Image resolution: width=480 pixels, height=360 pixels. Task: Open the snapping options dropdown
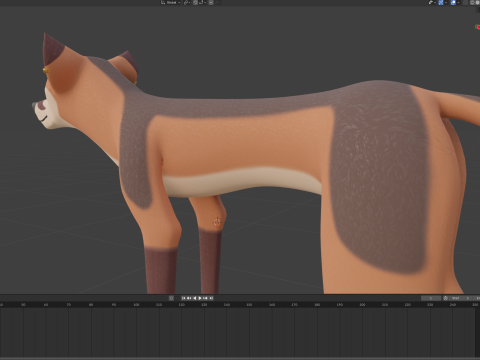pyautogui.click(x=203, y=2)
